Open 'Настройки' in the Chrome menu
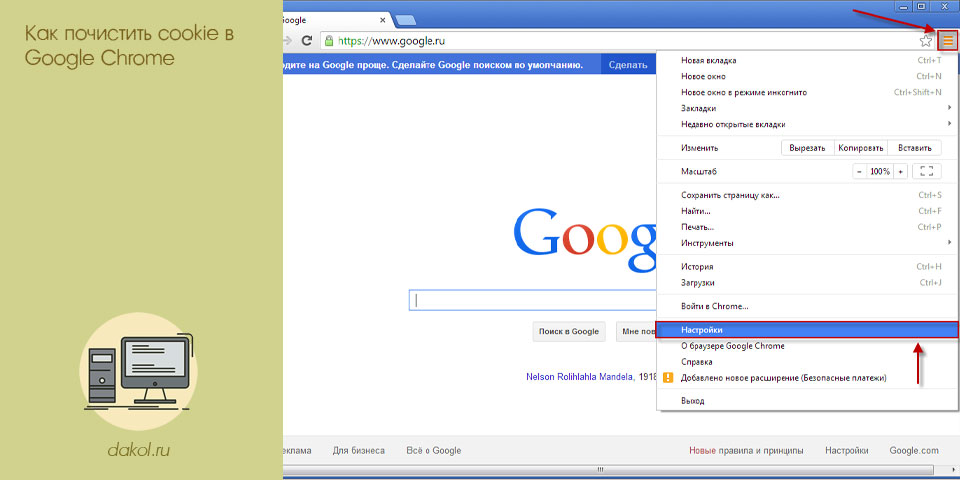 807,330
